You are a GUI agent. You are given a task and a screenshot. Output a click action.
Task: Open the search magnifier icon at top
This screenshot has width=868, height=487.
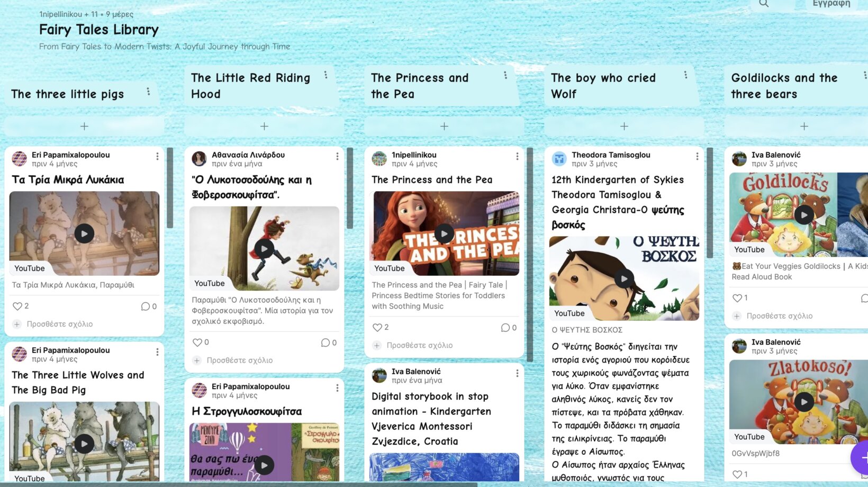pos(764,4)
